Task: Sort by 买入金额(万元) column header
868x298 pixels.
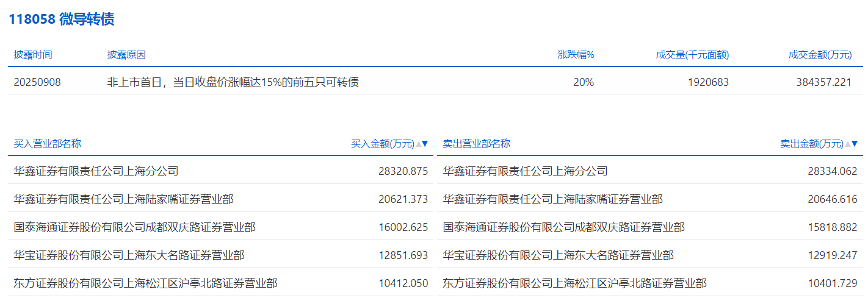Action: [382, 144]
